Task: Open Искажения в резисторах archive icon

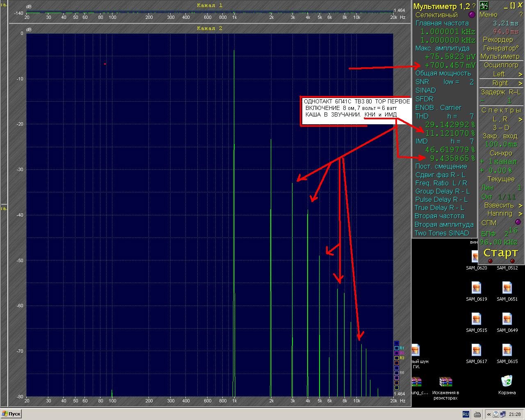Action: [445, 388]
